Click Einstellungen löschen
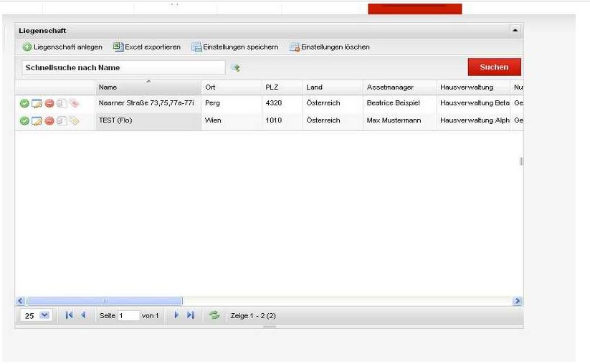Viewport: 590px width, 364px height. (330, 47)
